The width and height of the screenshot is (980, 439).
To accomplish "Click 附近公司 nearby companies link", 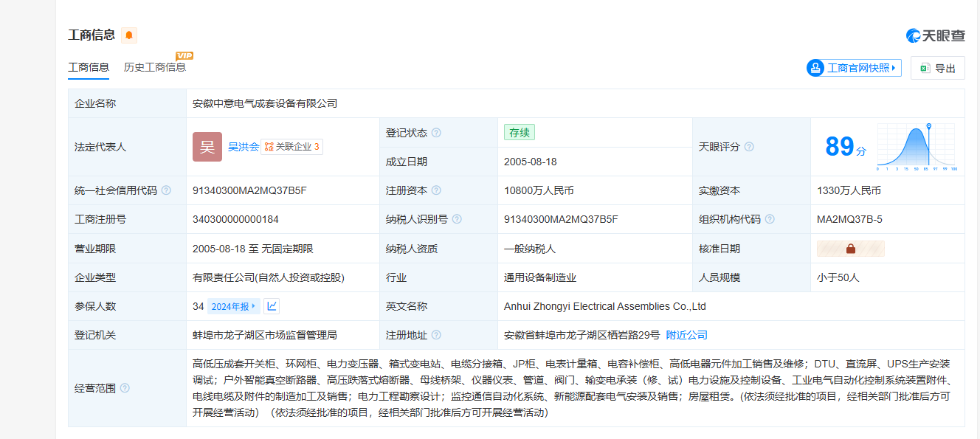I will pyautogui.click(x=686, y=335).
